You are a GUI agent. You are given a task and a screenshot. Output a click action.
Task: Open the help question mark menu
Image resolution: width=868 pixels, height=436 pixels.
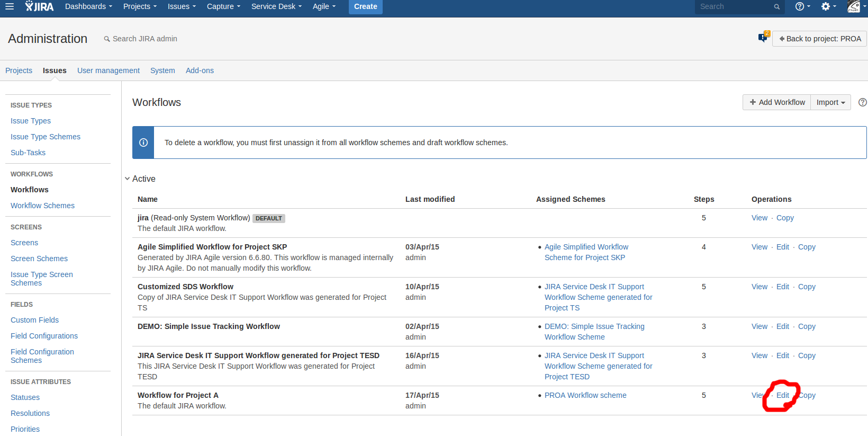[x=802, y=6]
